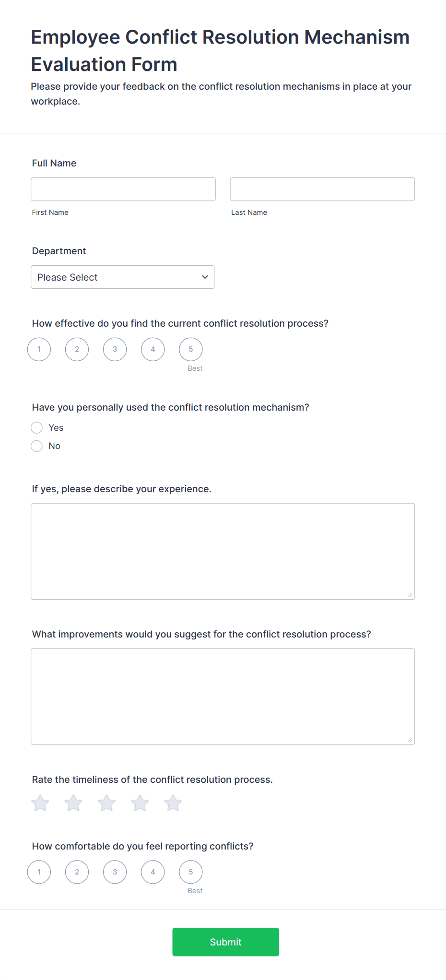Pick 5 Best for effectiveness rating
446x980 pixels.
190,349
